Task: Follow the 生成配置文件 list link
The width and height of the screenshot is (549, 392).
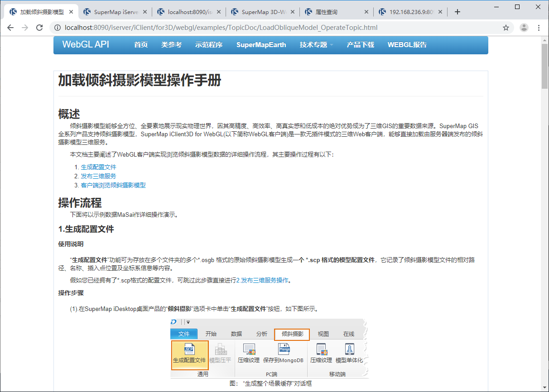Action: 99,167
